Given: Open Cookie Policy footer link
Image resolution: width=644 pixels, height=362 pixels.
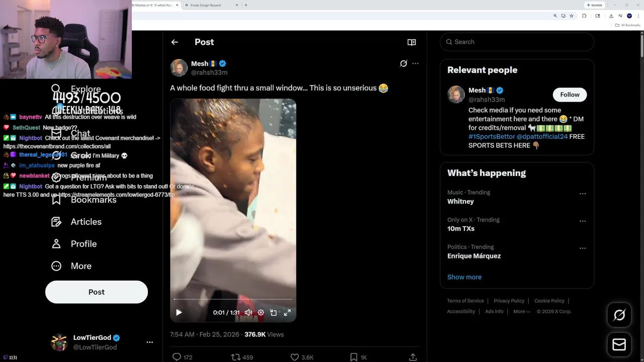Looking at the screenshot, I should pyautogui.click(x=549, y=301).
